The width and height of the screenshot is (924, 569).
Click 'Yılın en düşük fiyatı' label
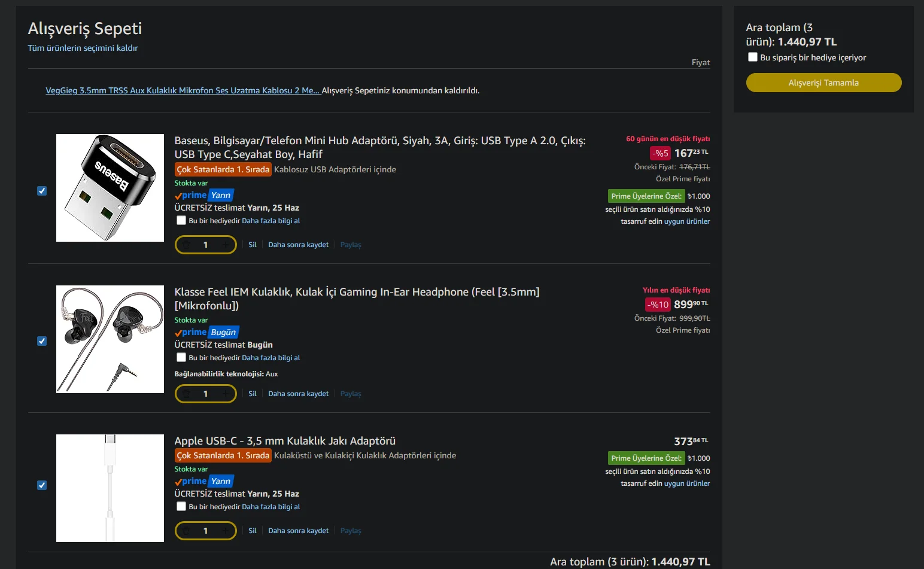point(676,290)
